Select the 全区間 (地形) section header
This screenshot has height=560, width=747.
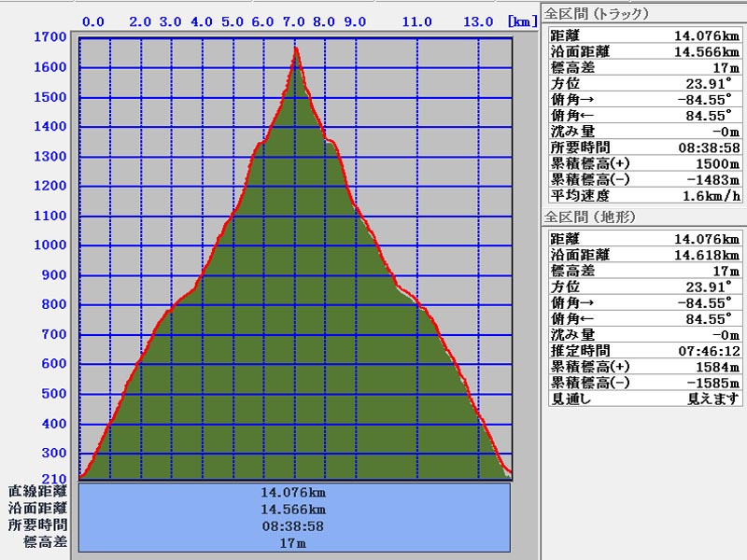click(x=589, y=217)
